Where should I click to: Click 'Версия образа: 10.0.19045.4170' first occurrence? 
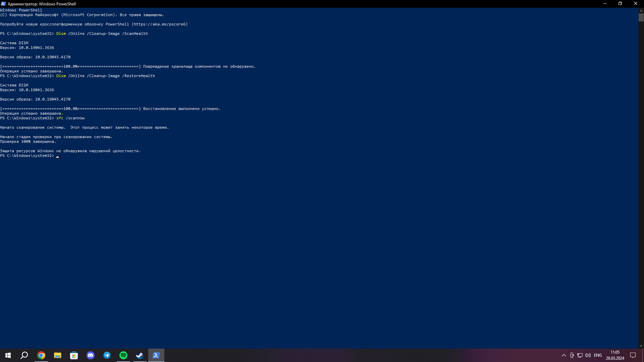coord(35,57)
